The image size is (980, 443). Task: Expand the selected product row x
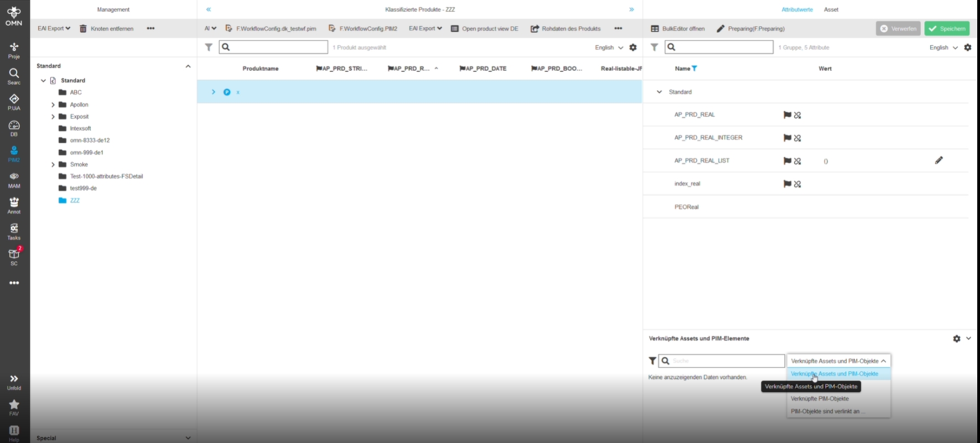coord(213,92)
